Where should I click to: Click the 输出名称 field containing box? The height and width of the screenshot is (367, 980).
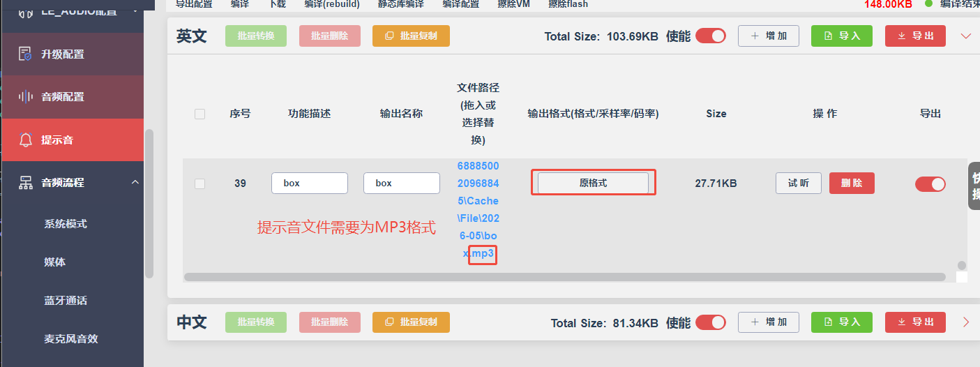point(402,183)
